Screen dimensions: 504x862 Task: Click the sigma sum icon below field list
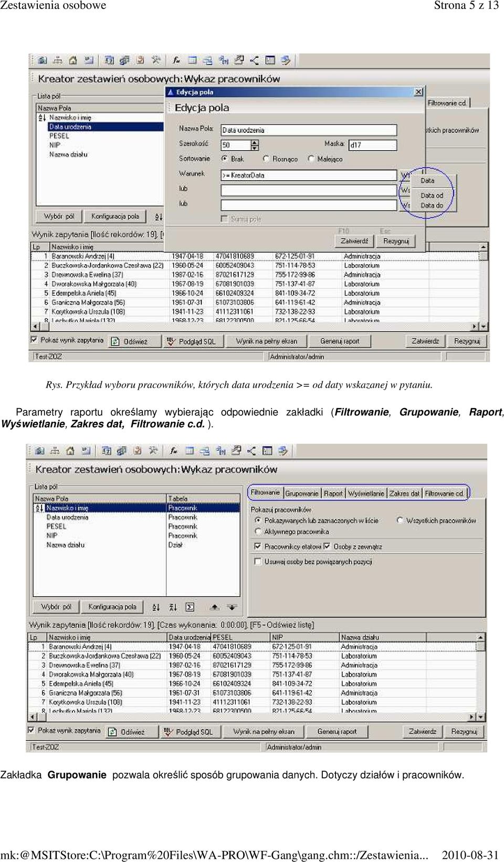pyautogui.click(x=190, y=607)
